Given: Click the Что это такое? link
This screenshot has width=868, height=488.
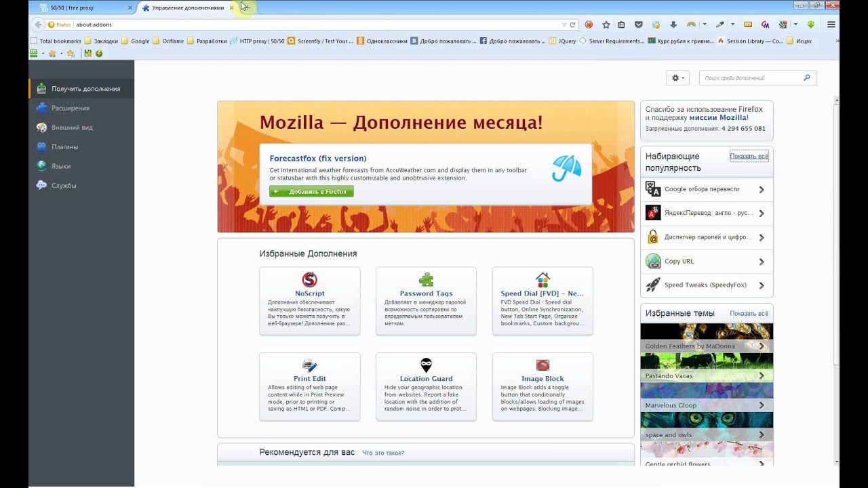Looking at the screenshot, I should (383, 453).
